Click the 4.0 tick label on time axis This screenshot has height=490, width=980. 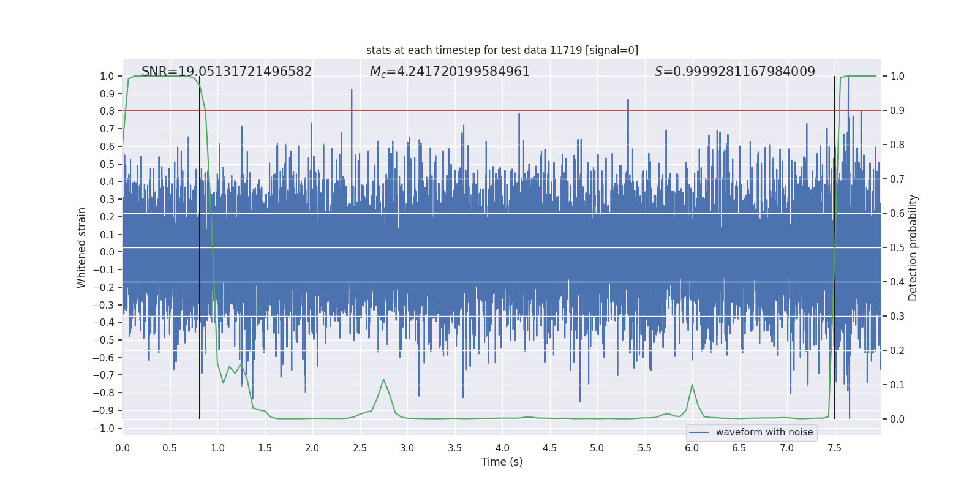click(502, 448)
